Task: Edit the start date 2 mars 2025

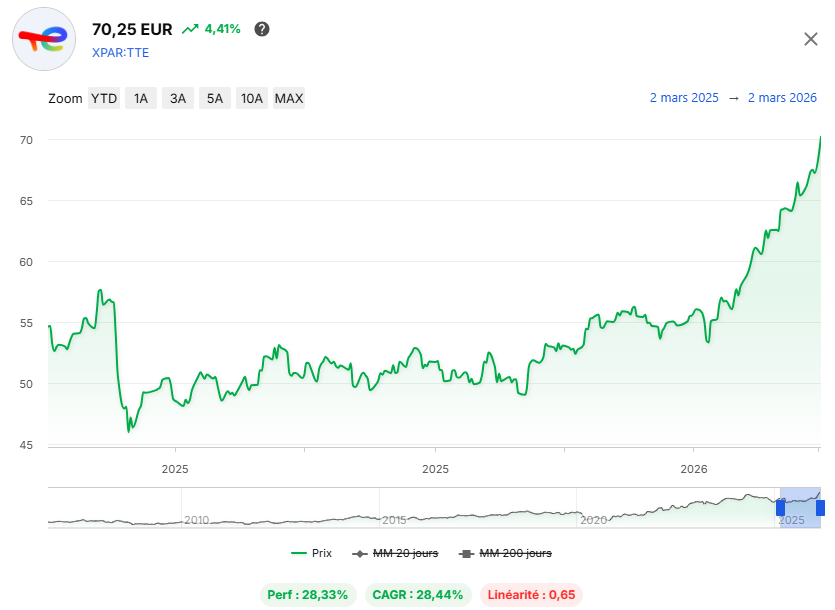Action: [x=684, y=98]
